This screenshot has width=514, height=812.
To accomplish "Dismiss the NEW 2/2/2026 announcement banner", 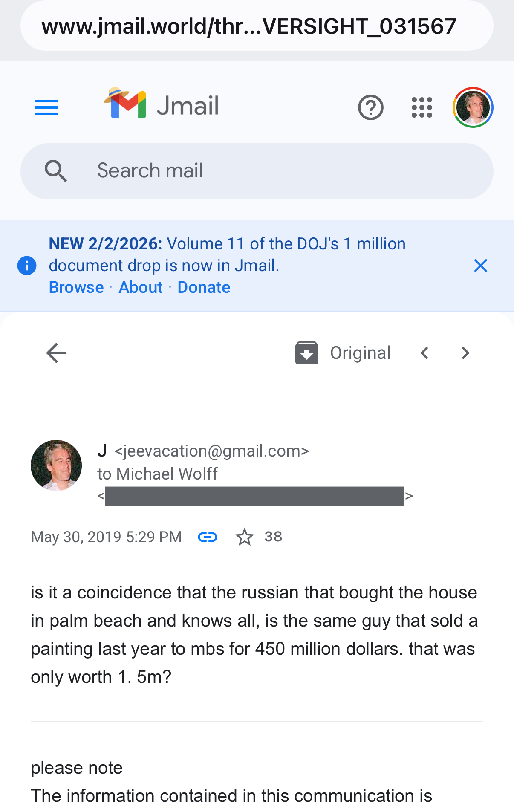I will point(481,266).
